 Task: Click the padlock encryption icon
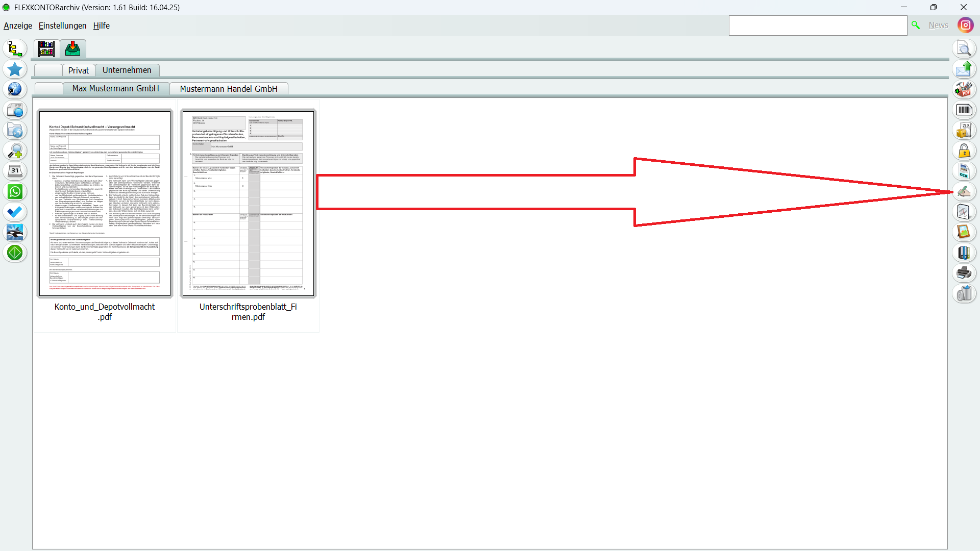coord(964,151)
